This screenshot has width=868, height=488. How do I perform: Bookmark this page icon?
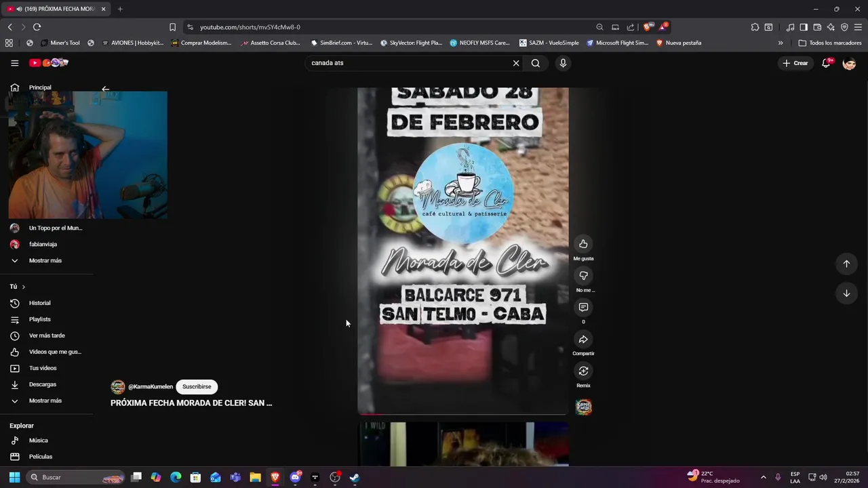coord(172,27)
